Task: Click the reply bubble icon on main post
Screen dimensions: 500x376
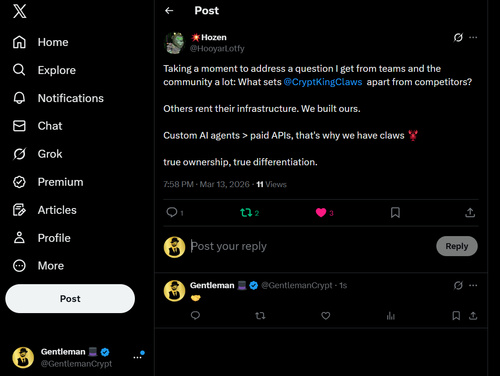Action: pyautogui.click(x=172, y=212)
